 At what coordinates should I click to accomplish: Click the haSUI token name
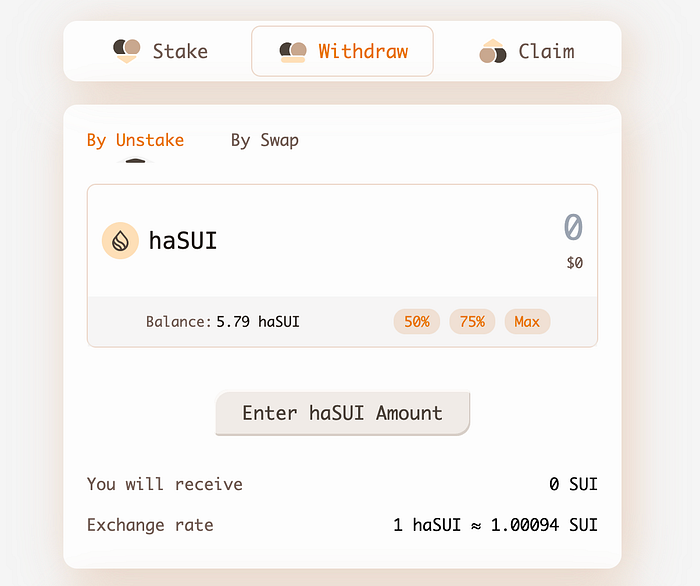pyautogui.click(x=183, y=240)
